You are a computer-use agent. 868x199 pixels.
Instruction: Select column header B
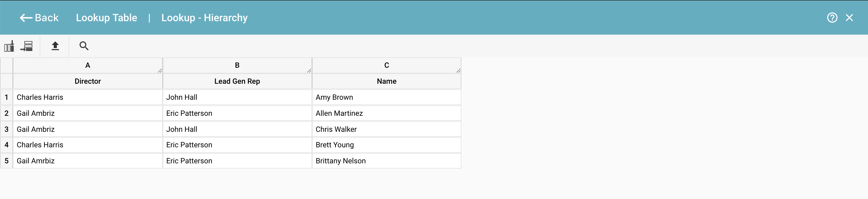[237, 65]
